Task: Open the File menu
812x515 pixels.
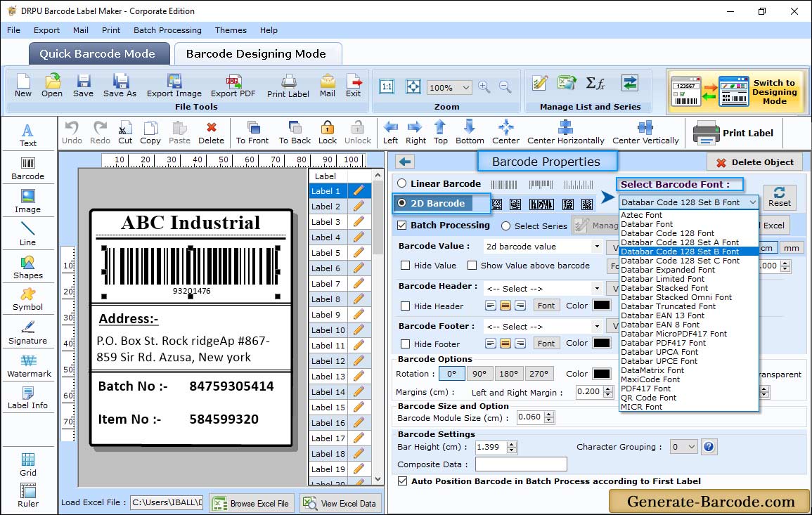Action: tap(13, 30)
